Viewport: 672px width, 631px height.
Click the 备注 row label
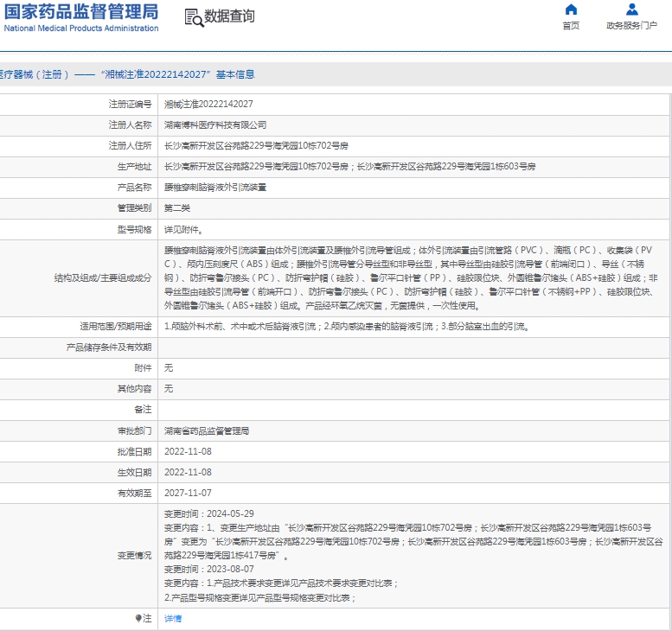(143, 410)
